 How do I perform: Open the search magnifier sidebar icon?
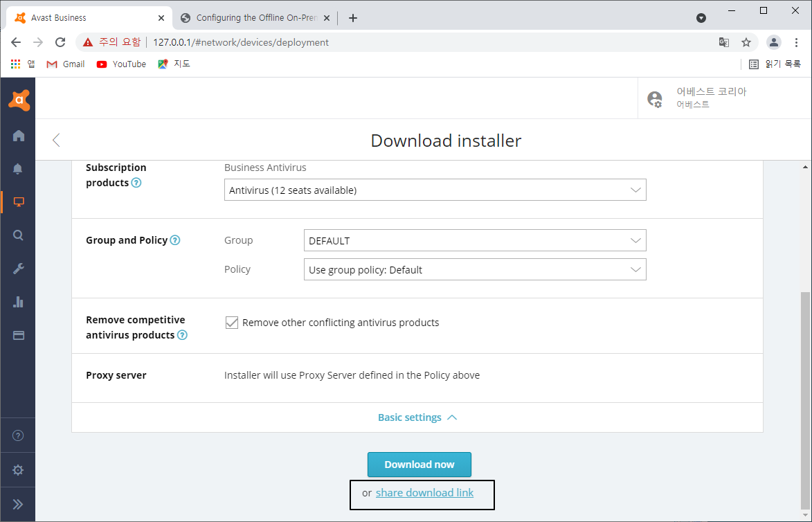point(18,235)
